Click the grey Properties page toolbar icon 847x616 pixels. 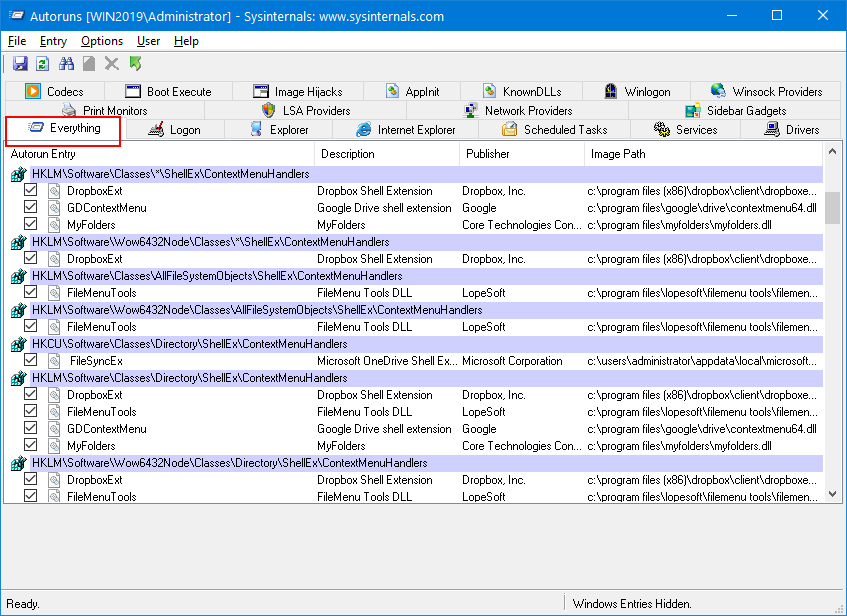pos(89,64)
